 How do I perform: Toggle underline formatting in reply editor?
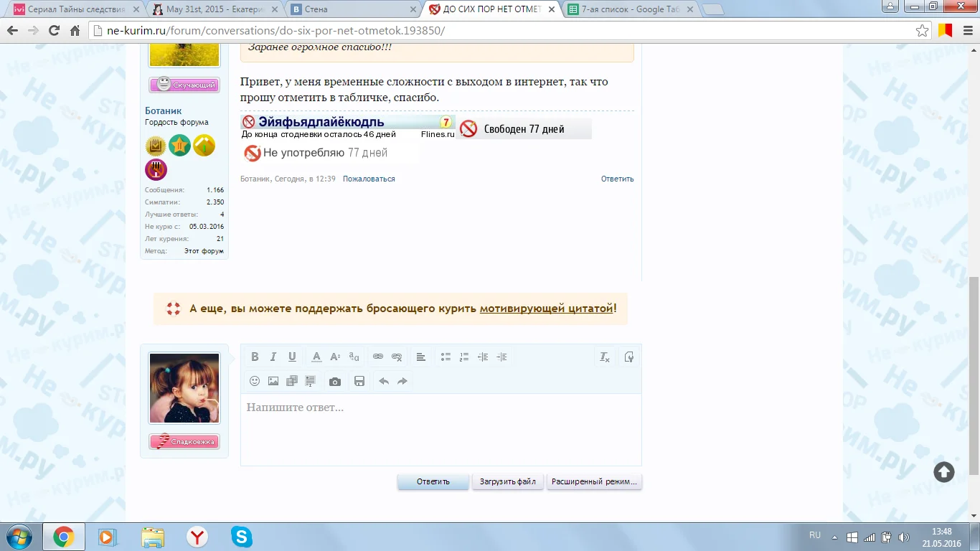[x=292, y=357]
